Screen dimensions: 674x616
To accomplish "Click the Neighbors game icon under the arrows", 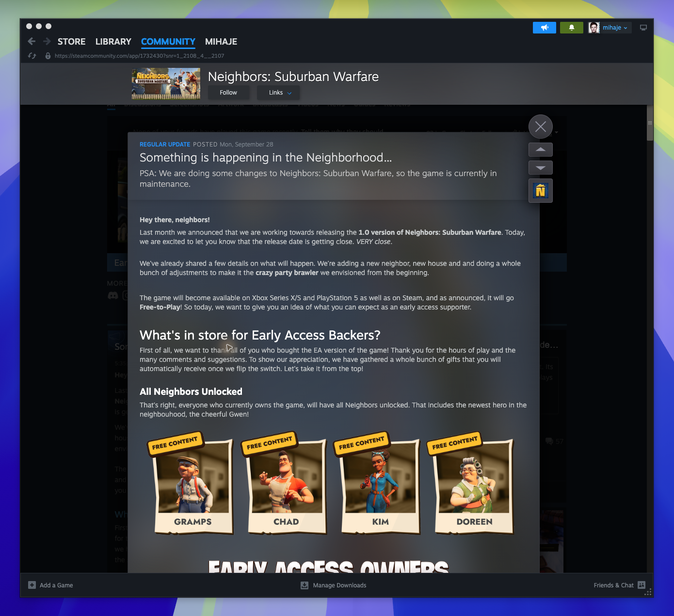I will point(541,191).
